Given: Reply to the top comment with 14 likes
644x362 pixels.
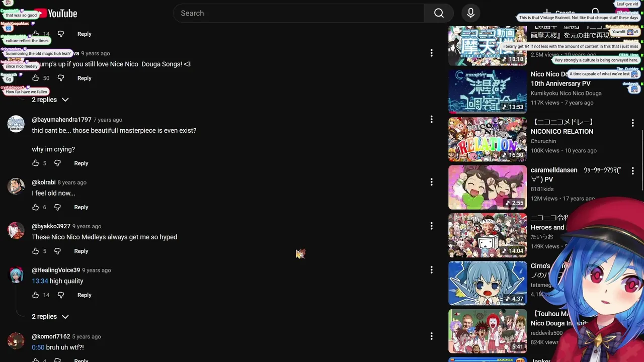Looking at the screenshot, I should (x=84, y=34).
